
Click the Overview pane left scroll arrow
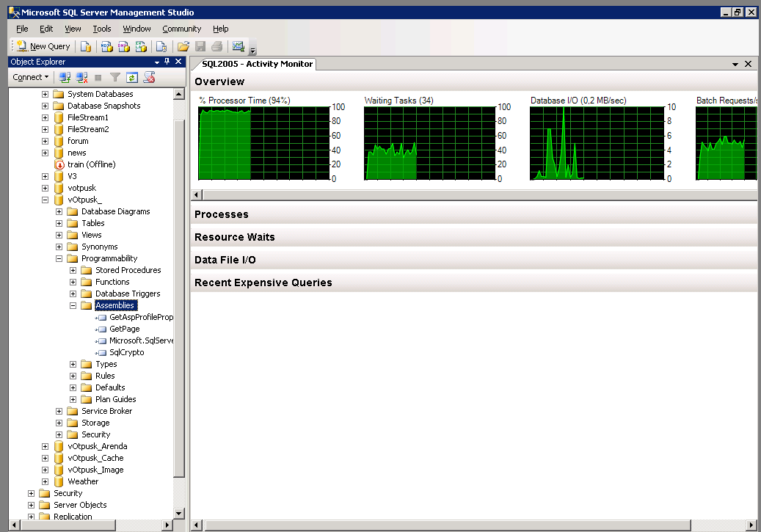(197, 194)
